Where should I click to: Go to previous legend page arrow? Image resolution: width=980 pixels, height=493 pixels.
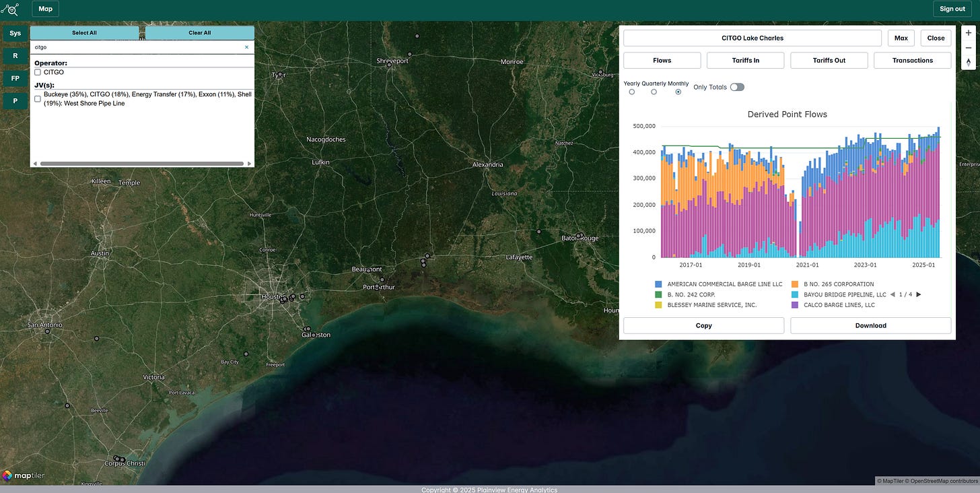point(892,294)
